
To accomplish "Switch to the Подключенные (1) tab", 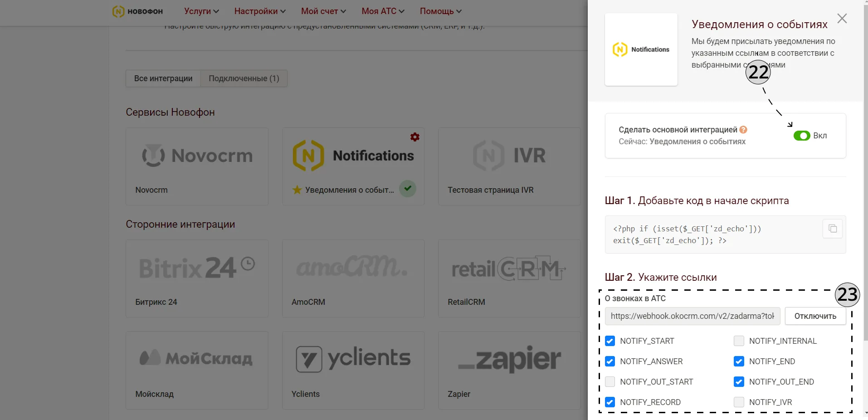I will (x=244, y=78).
